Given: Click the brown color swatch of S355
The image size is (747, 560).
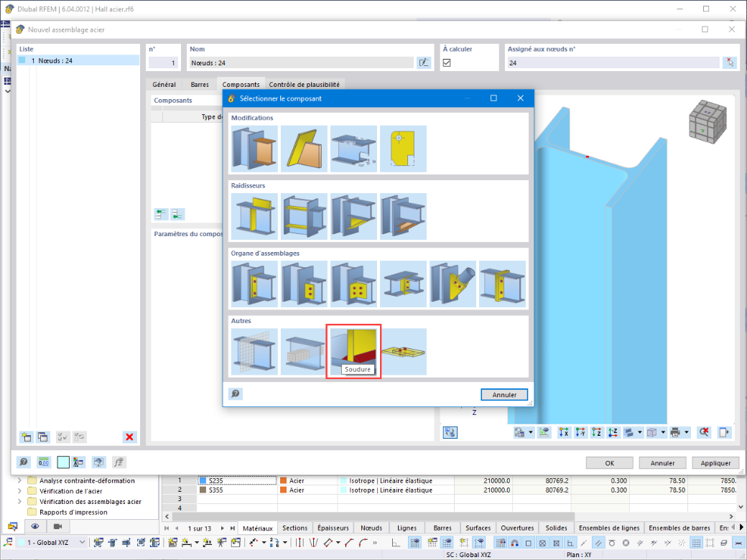Looking at the screenshot, I should pyautogui.click(x=203, y=490).
